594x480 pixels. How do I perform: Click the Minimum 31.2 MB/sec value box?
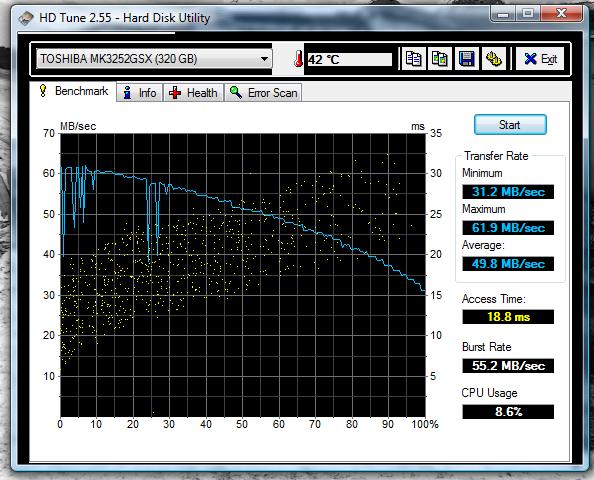[508, 192]
